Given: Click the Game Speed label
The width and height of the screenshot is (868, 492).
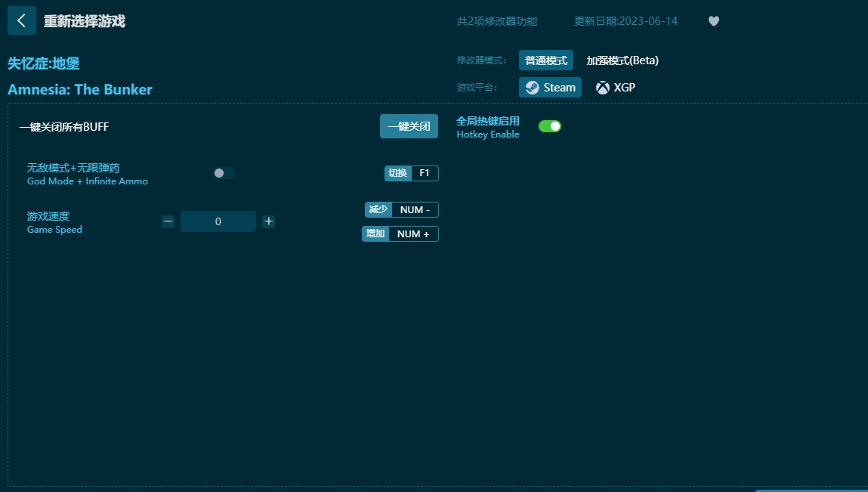Looking at the screenshot, I should tap(54, 230).
